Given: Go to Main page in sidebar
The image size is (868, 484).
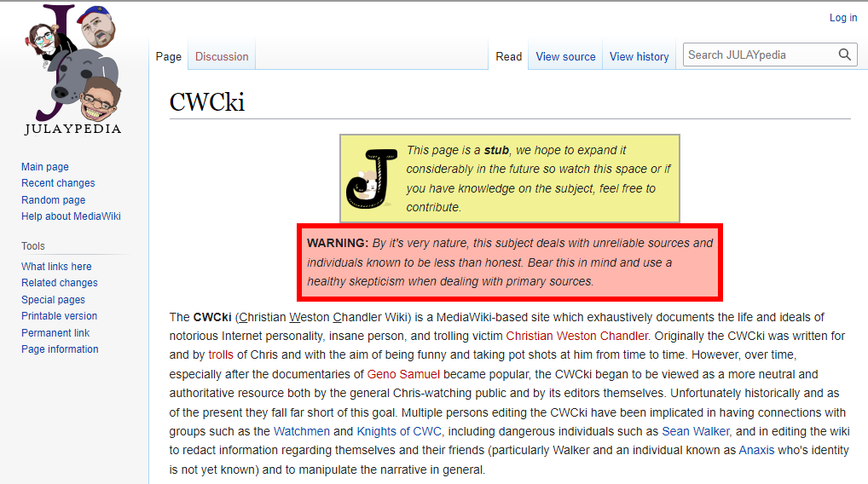Looking at the screenshot, I should [45, 167].
